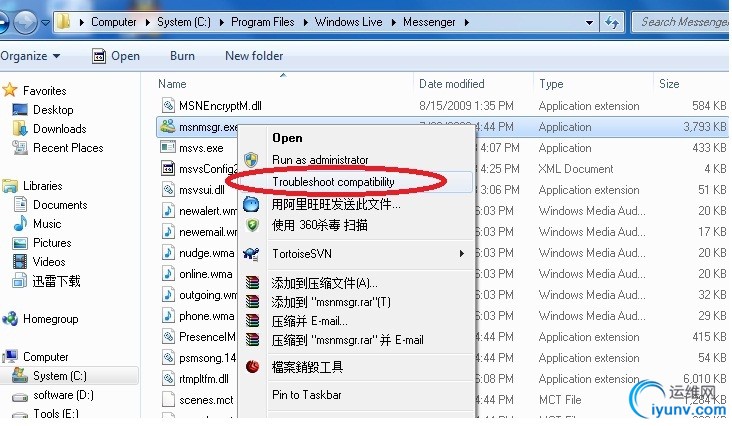Click the Favorites star icon

pos(10,90)
